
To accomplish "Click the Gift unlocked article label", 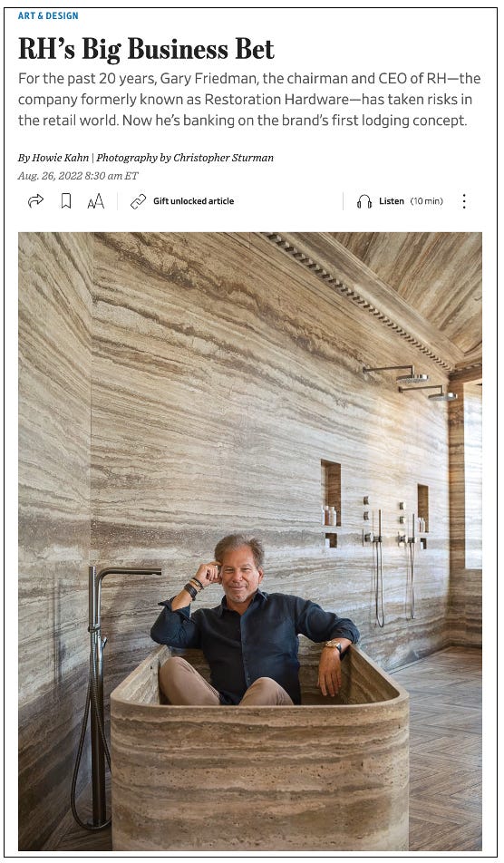I will [x=194, y=201].
